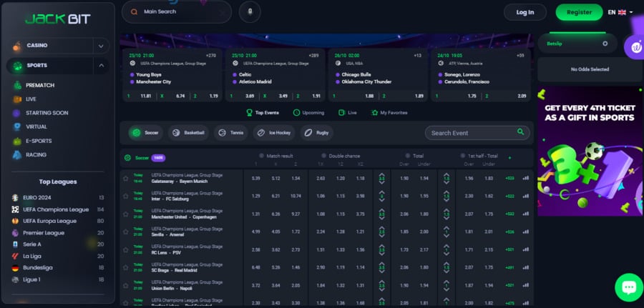Open statistics icon for Sevilla - Arsenal
Viewport: 644px width, 308px height.
coord(526,232)
